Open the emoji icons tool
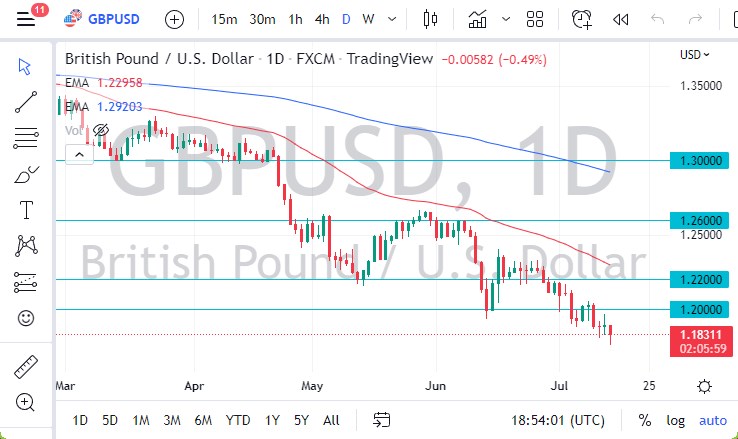 26,318
